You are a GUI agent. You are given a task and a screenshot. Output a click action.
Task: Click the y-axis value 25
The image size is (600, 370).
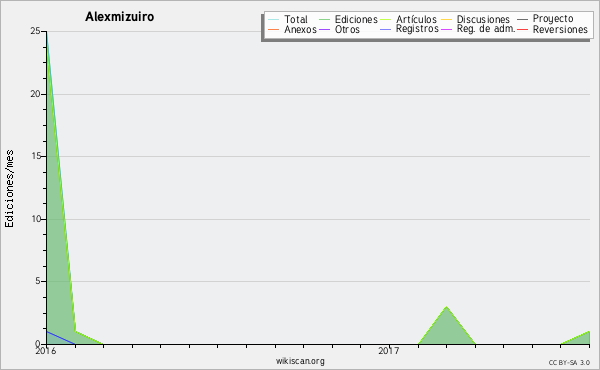[x=35, y=31]
